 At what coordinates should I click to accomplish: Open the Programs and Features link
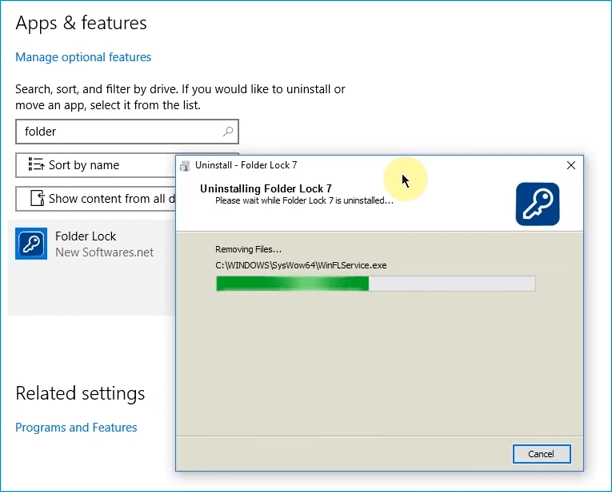click(x=76, y=427)
